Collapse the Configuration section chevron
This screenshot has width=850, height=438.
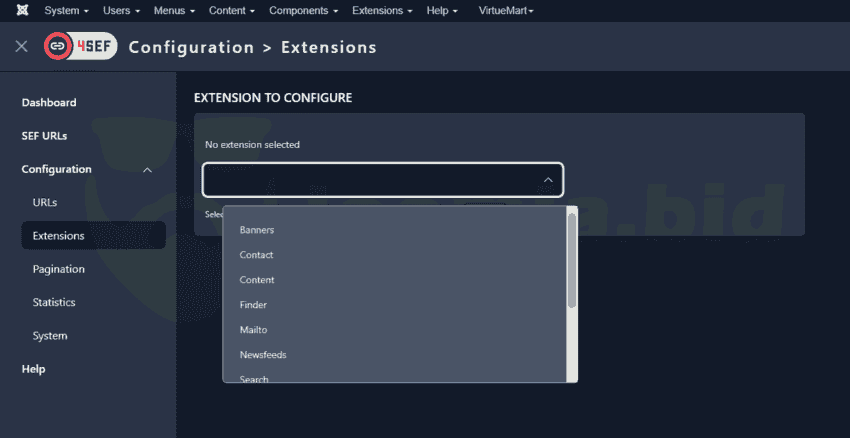point(148,170)
